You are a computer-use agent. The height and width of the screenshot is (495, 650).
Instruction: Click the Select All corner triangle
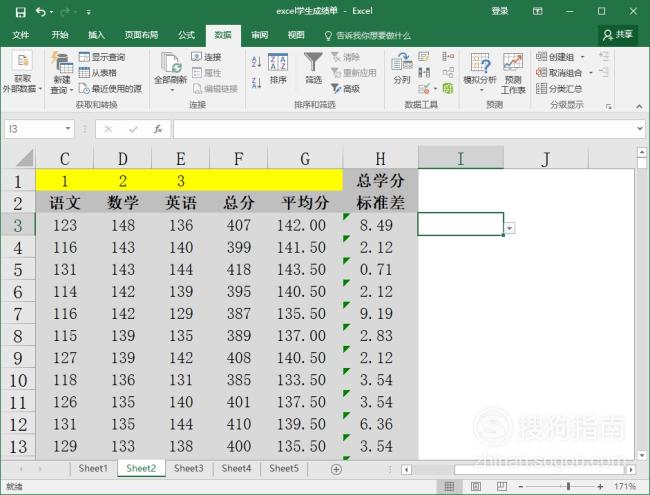(25, 159)
